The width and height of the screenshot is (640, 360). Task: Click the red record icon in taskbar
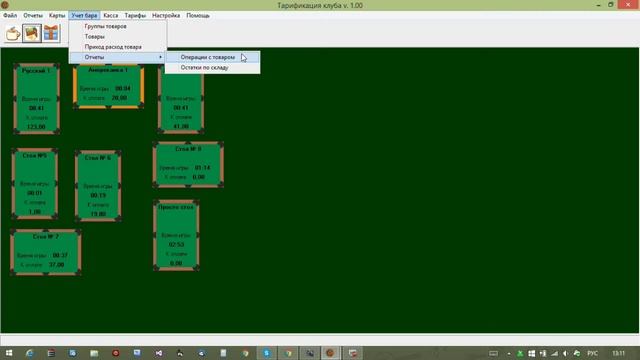point(116,353)
